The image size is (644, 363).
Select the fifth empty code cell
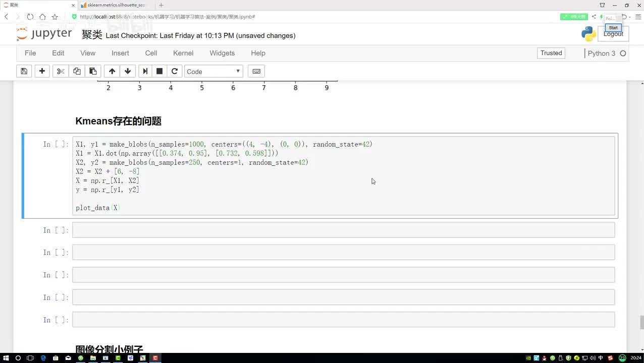[x=343, y=320]
